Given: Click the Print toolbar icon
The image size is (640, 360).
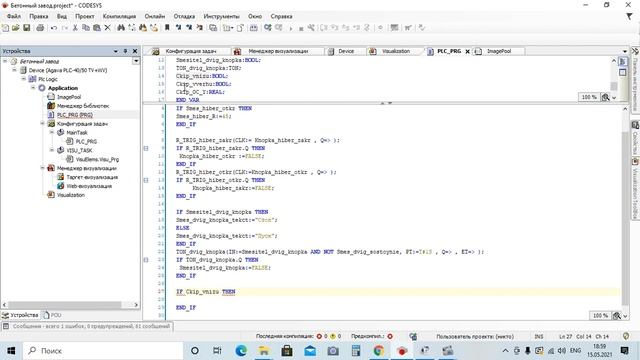Looking at the screenshot, I should (40, 28).
